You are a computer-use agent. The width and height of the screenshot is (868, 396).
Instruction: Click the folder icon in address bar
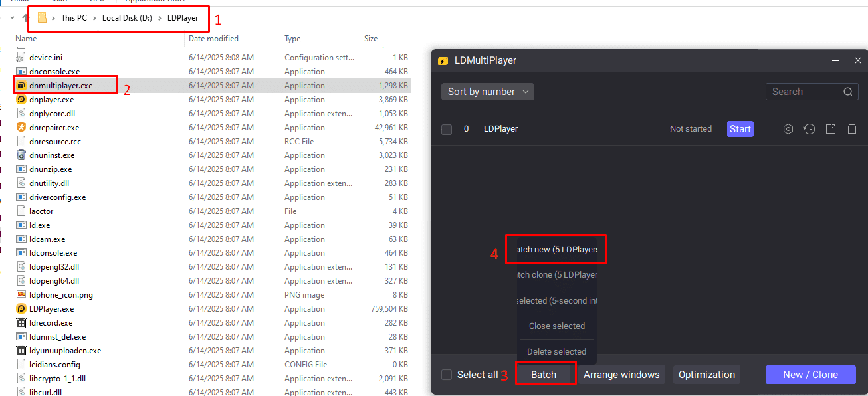pyautogui.click(x=42, y=18)
